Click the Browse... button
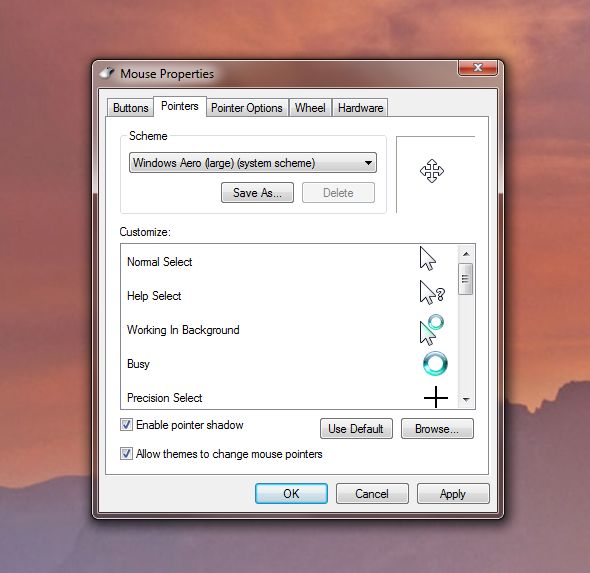The height and width of the screenshot is (573, 590). (x=437, y=429)
